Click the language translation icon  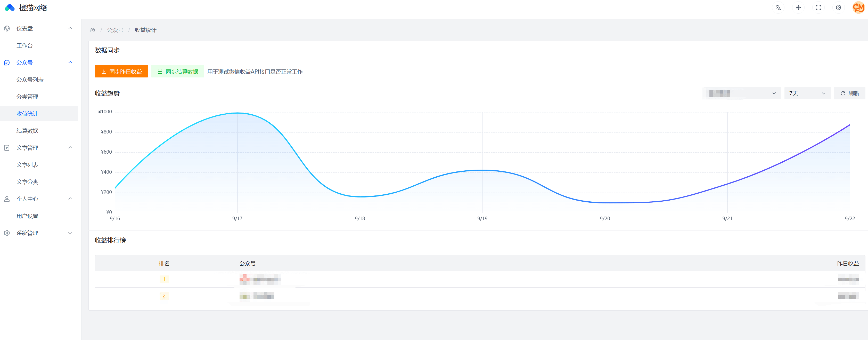point(778,8)
